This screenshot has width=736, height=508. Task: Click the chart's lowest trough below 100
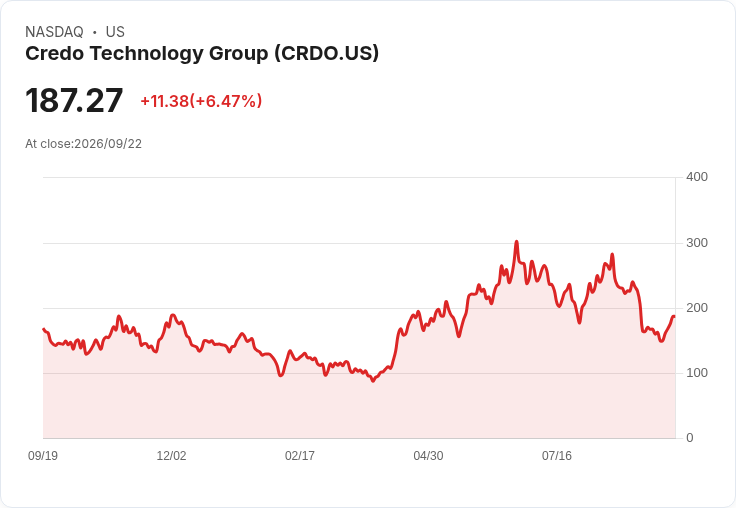(x=373, y=381)
